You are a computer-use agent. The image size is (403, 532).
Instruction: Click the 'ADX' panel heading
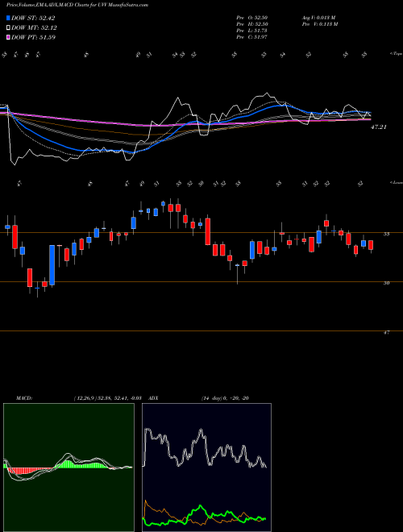(x=153, y=398)
